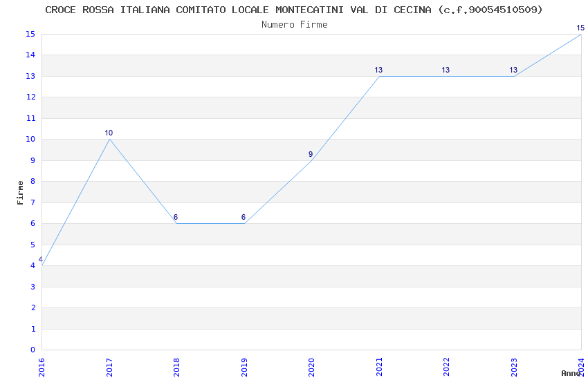Select the 2021 year label on x-axis
The image size is (588, 380).
tap(379, 368)
